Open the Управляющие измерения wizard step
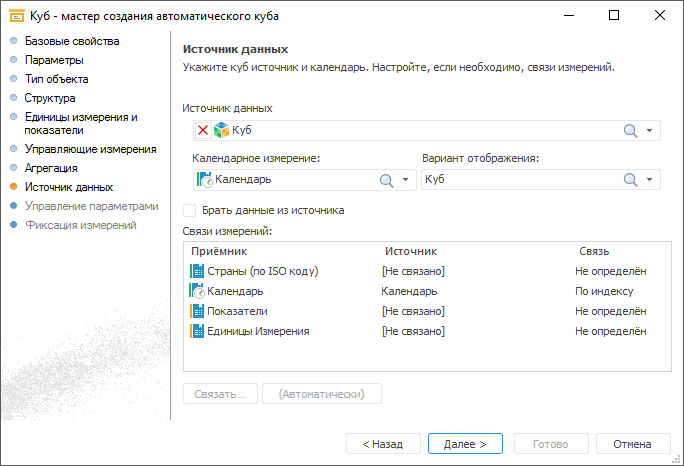Image resolution: width=684 pixels, height=466 pixels. [x=90, y=149]
